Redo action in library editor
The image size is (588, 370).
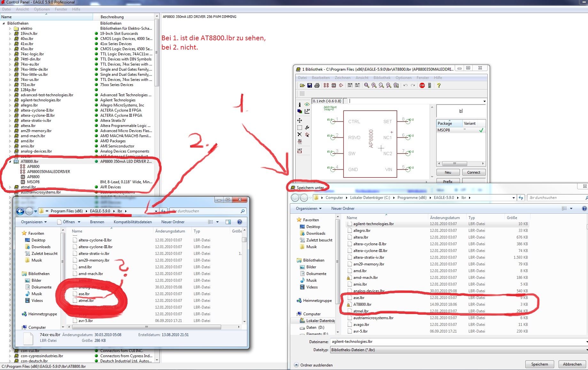pos(413,85)
